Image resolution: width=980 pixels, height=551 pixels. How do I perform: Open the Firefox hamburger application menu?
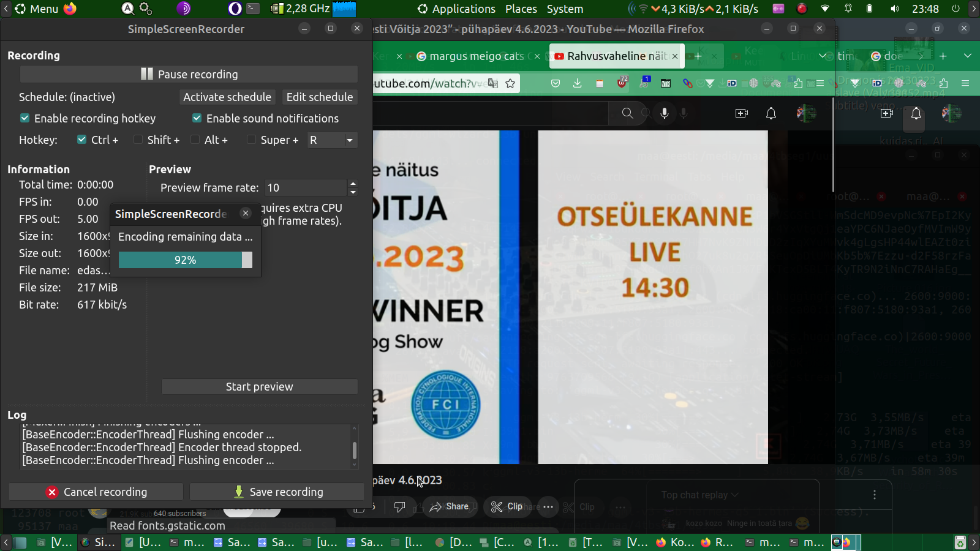820,83
